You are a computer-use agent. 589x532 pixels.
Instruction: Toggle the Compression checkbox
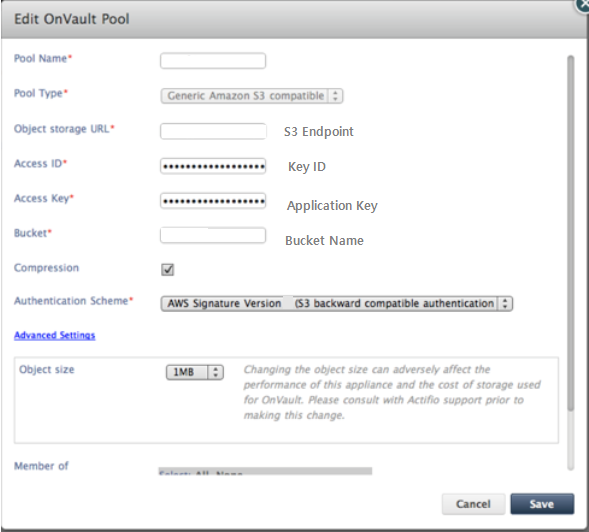coord(168,269)
